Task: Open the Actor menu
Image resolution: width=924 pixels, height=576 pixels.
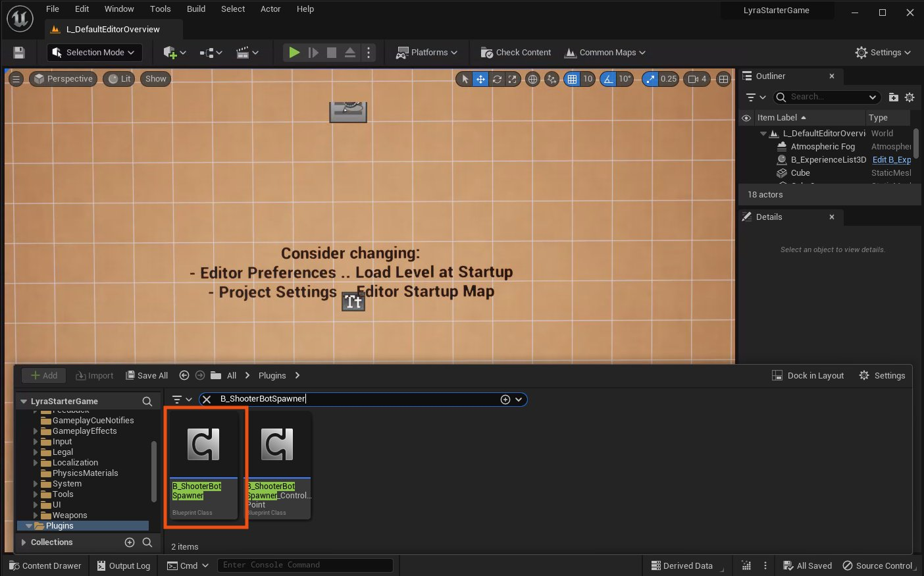Action: coord(270,9)
